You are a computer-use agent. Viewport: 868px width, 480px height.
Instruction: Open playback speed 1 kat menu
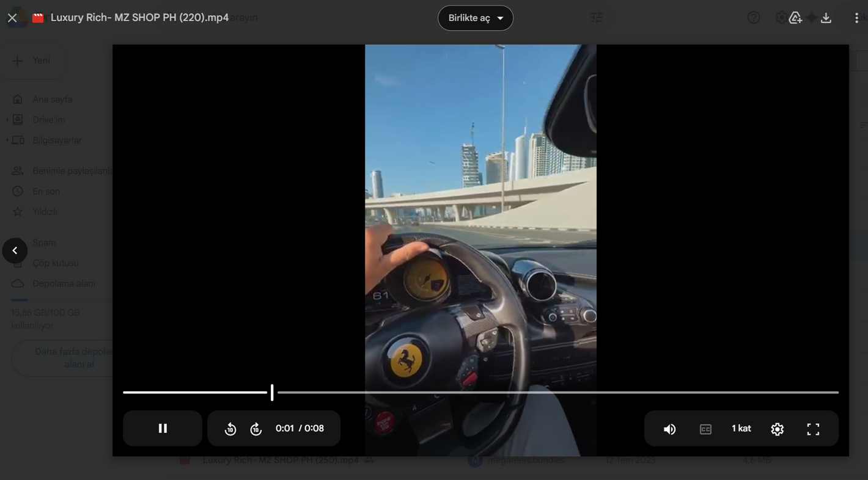pyautogui.click(x=741, y=428)
